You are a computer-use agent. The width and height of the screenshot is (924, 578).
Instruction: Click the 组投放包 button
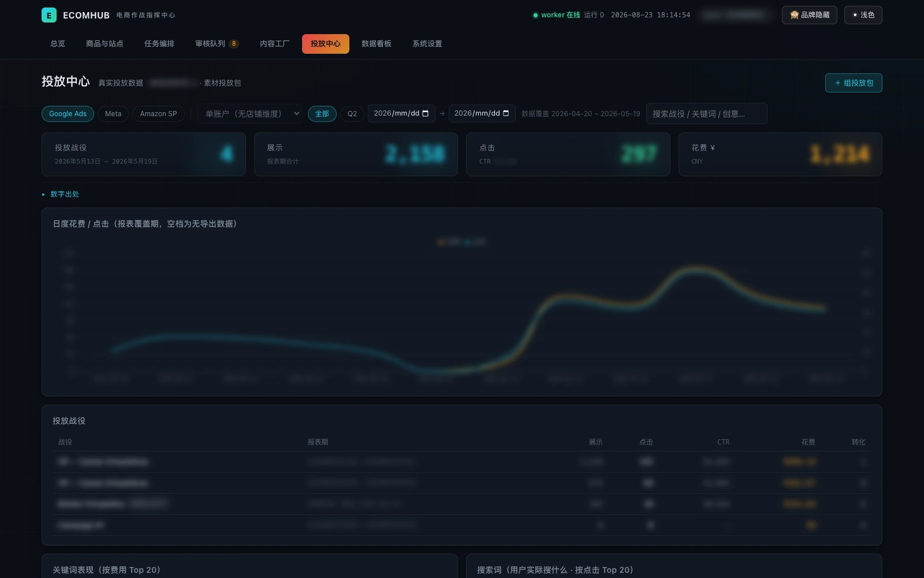(x=854, y=83)
